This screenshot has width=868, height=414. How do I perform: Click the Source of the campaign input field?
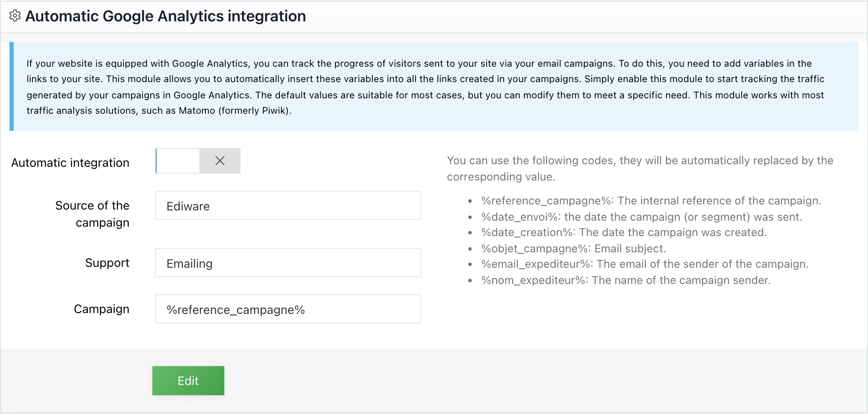point(287,206)
